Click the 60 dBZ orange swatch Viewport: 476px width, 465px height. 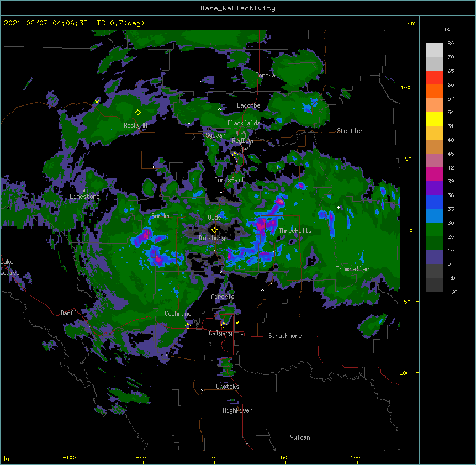pyautogui.click(x=434, y=91)
